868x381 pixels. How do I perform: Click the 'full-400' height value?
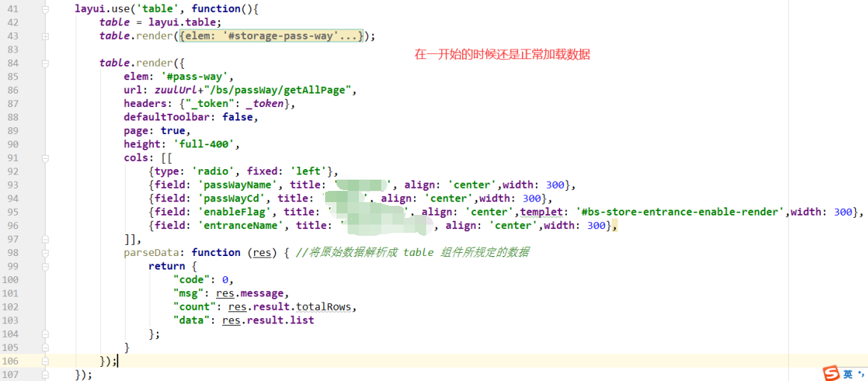(x=202, y=144)
